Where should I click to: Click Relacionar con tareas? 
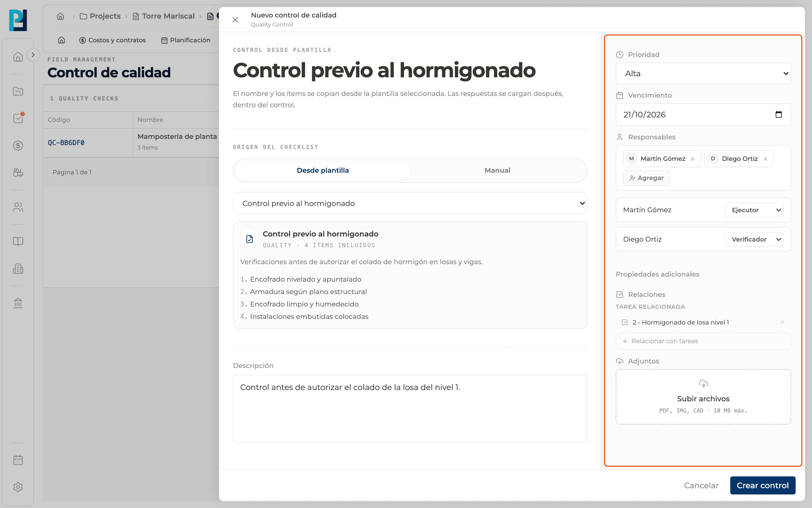703,341
